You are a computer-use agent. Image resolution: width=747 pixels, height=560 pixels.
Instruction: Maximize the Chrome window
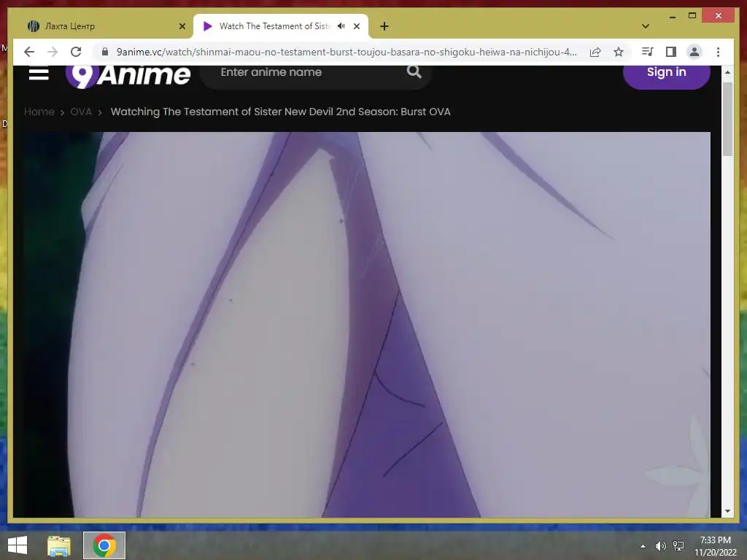pos(692,16)
